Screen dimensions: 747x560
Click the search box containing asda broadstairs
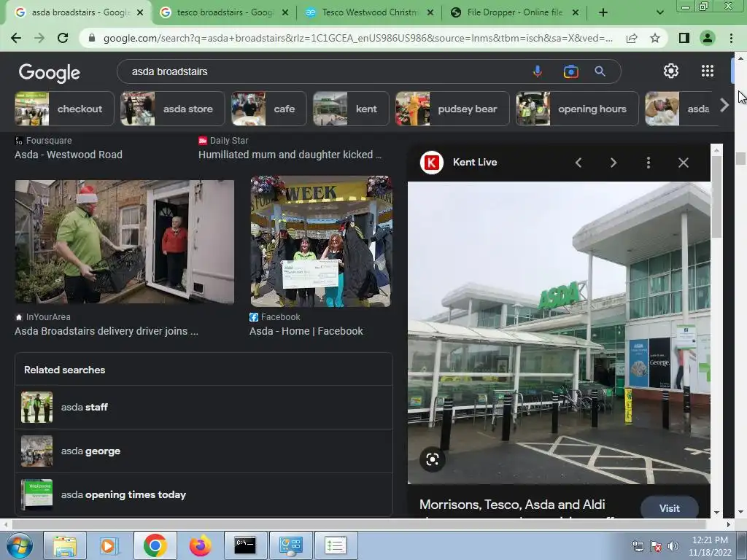click(324, 71)
